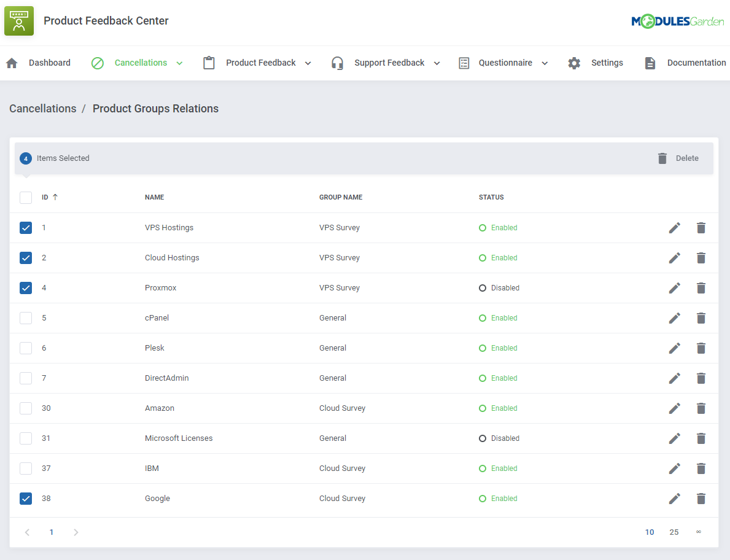Toggle the select-all checkbox in header
The image size is (730, 560).
click(x=26, y=197)
